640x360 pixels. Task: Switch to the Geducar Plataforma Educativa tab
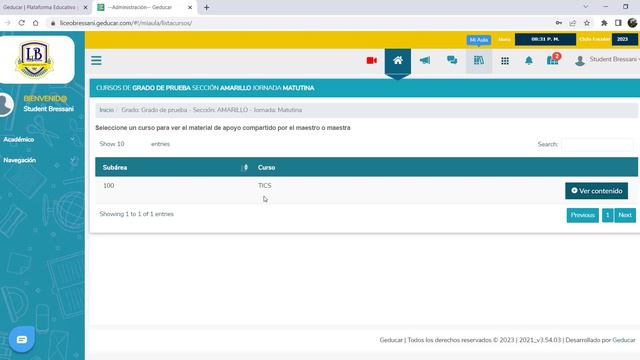[x=39, y=7]
